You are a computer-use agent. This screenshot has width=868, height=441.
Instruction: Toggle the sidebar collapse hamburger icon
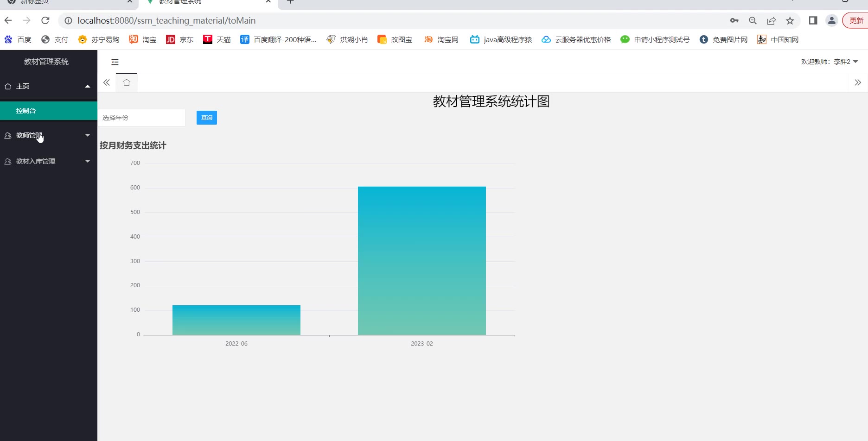(115, 62)
